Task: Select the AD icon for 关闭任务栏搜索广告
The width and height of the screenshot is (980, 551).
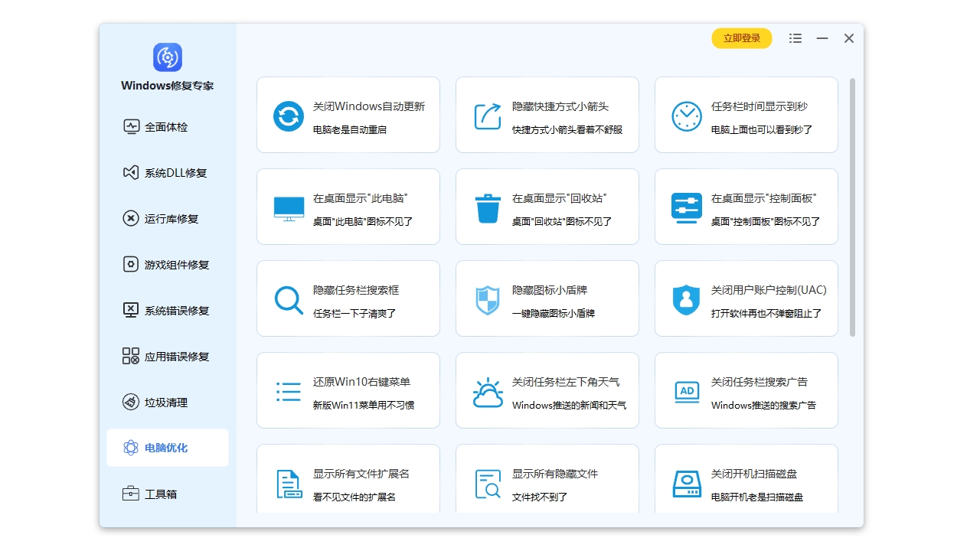Action: 686,390
